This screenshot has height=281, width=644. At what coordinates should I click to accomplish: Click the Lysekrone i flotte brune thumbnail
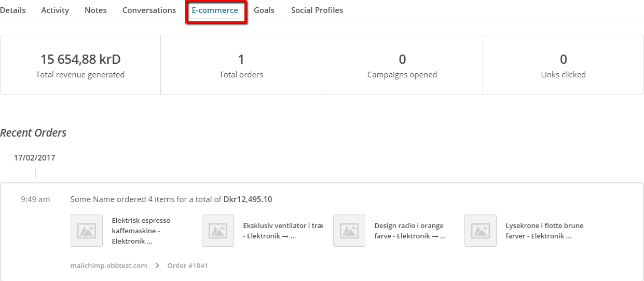click(x=481, y=231)
